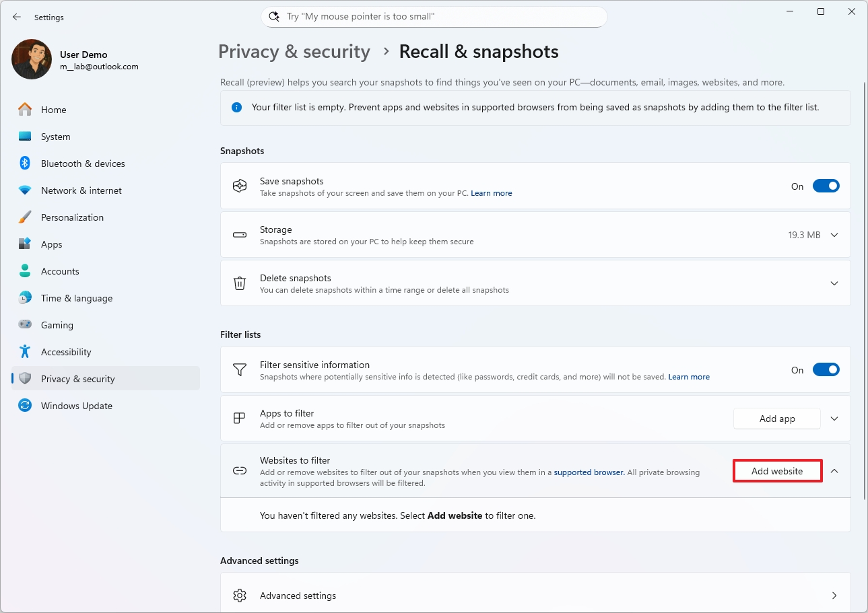Click the Personalization paintbrush icon
The image size is (868, 613).
25,217
